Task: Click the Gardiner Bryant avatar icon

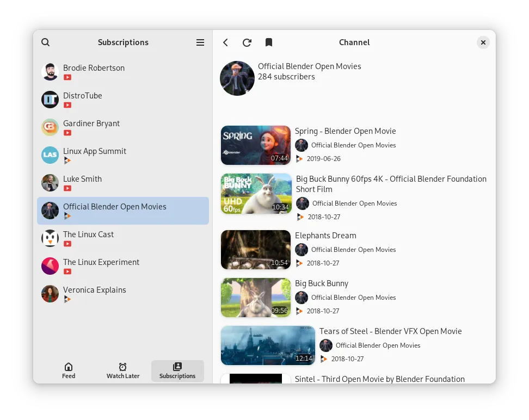Action: pyautogui.click(x=50, y=127)
